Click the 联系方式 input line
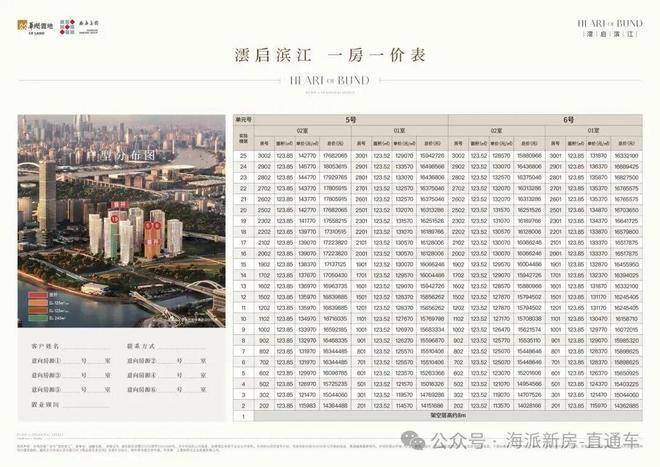Viewport: 660px width, 467px height. (182, 347)
